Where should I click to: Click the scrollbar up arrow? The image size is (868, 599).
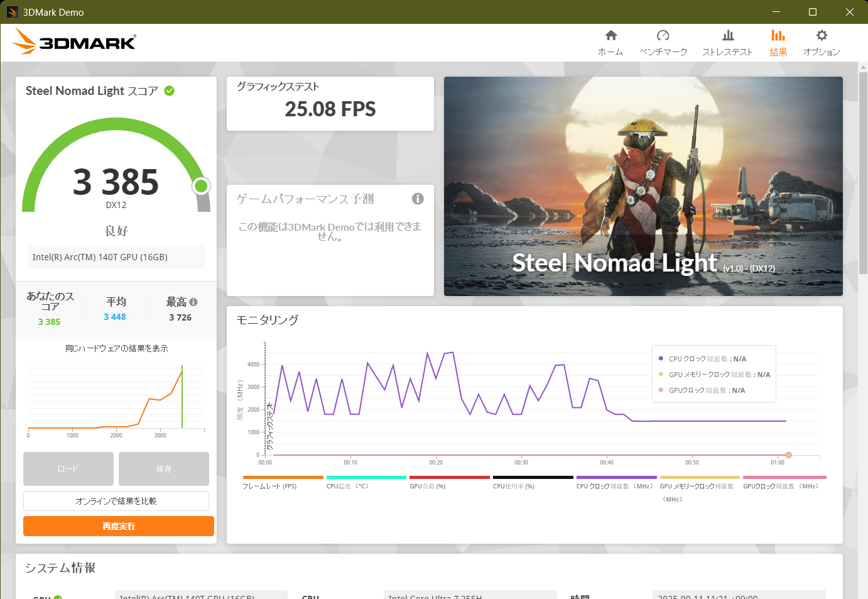(863, 67)
